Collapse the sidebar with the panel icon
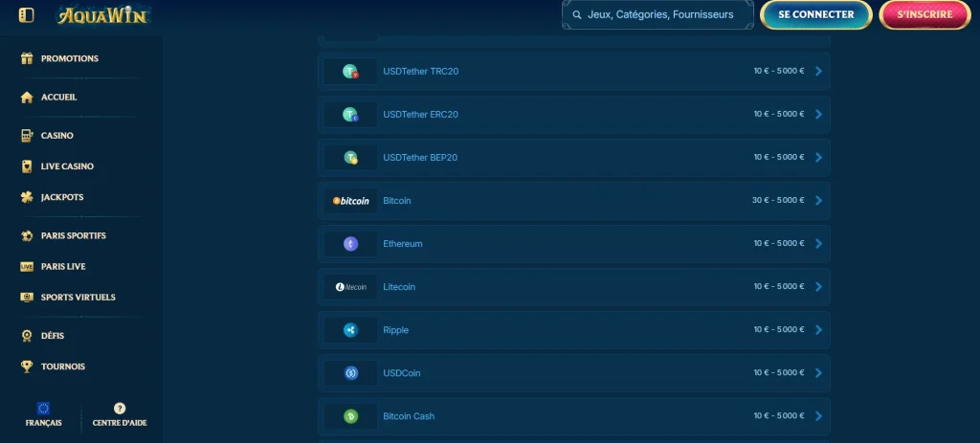Screen dimensions: 980x443 click(26, 15)
